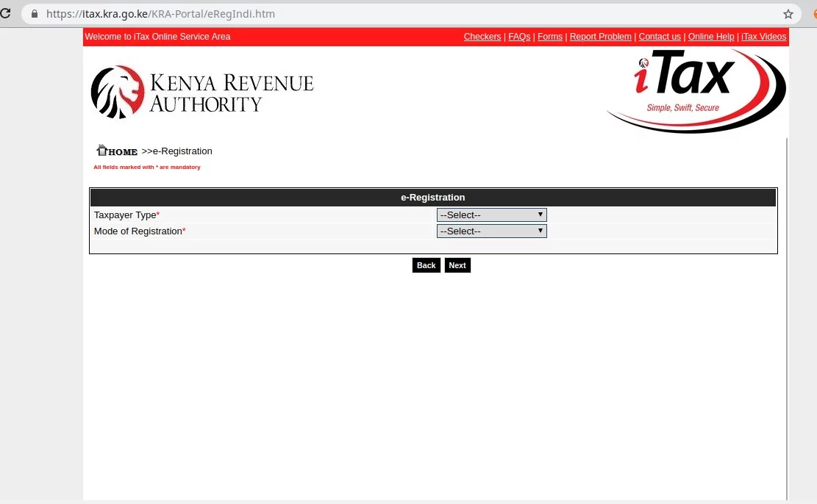Click the iTax logo image

click(x=696, y=90)
